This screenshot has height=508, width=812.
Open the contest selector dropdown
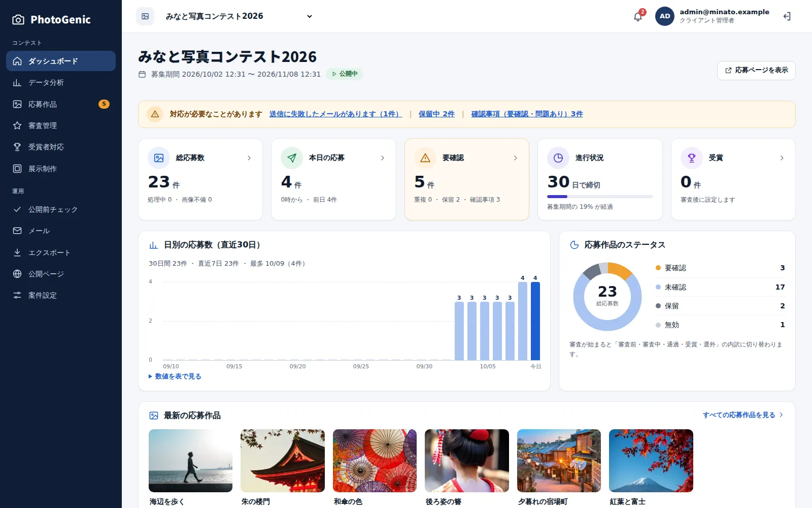coord(240,16)
